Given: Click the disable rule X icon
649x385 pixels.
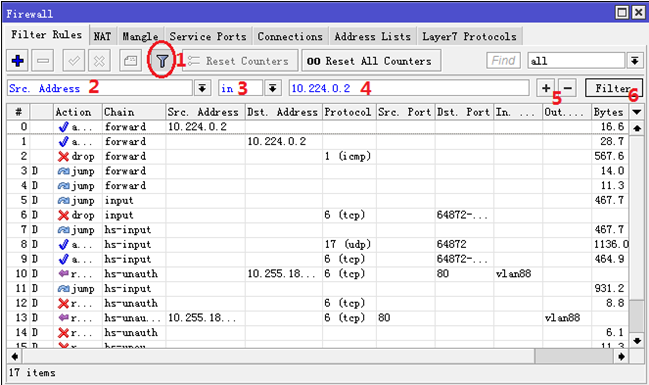Looking at the screenshot, I should [99, 61].
